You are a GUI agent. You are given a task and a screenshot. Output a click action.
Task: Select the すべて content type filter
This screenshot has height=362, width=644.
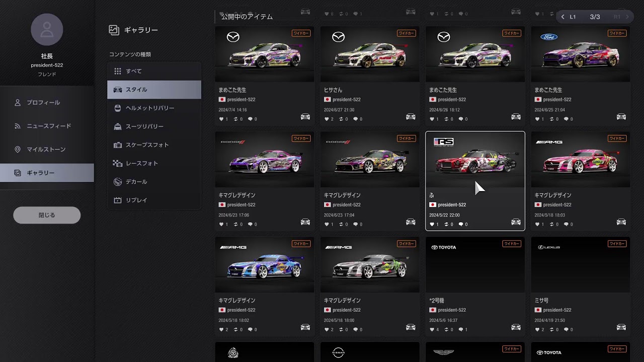point(154,71)
